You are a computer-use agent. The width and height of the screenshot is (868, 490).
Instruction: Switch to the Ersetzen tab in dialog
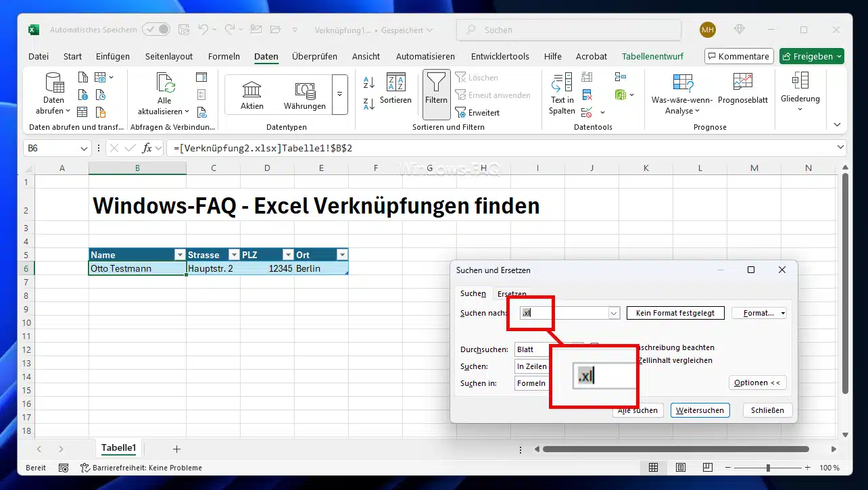pyautogui.click(x=512, y=294)
